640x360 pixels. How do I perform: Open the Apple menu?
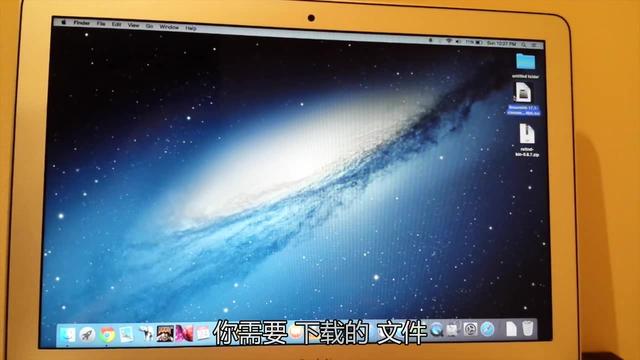(x=63, y=22)
